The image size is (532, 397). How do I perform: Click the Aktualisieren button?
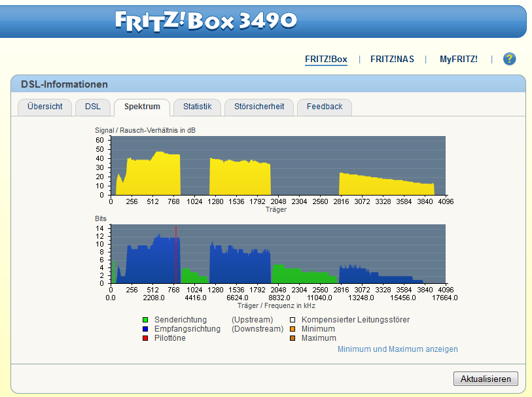[x=486, y=379]
